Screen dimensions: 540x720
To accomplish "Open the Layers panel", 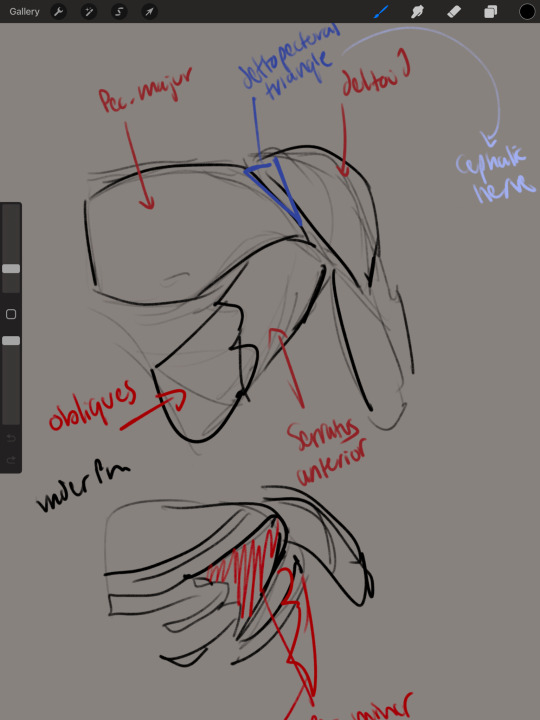I will pyautogui.click(x=490, y=11).
